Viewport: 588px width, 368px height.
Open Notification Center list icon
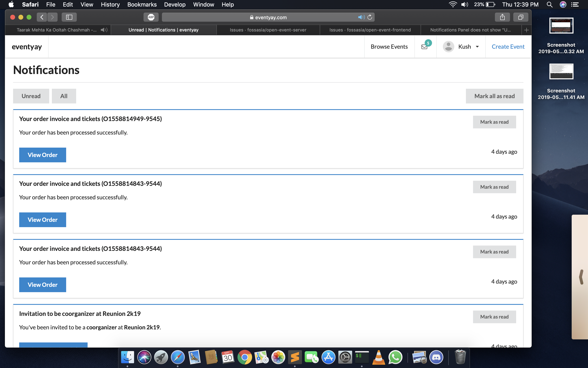(575, 4)
